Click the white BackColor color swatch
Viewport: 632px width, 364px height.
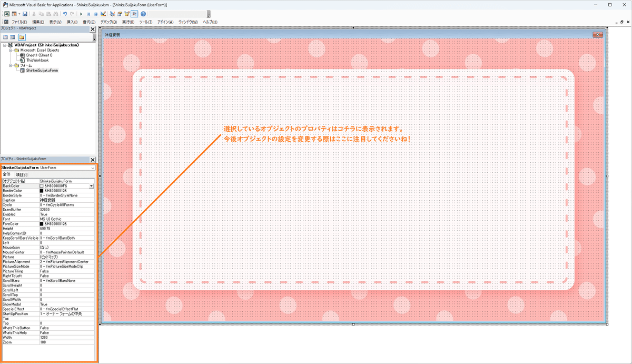click(42, 186)
